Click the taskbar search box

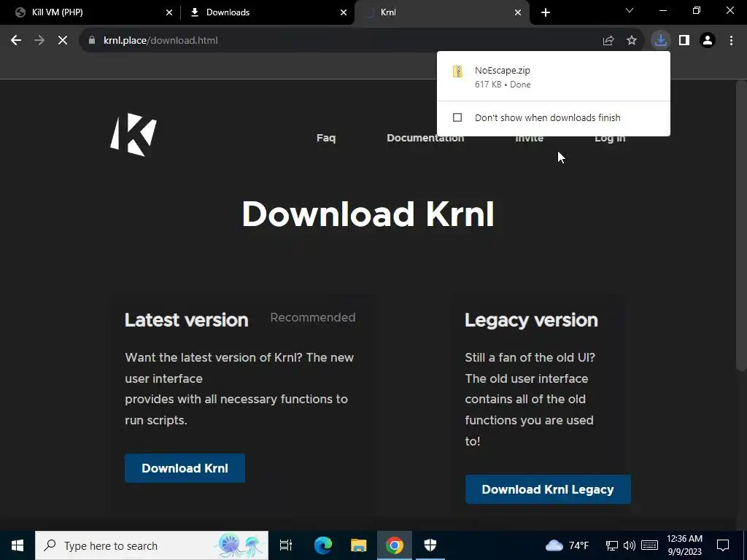[152, 545]
